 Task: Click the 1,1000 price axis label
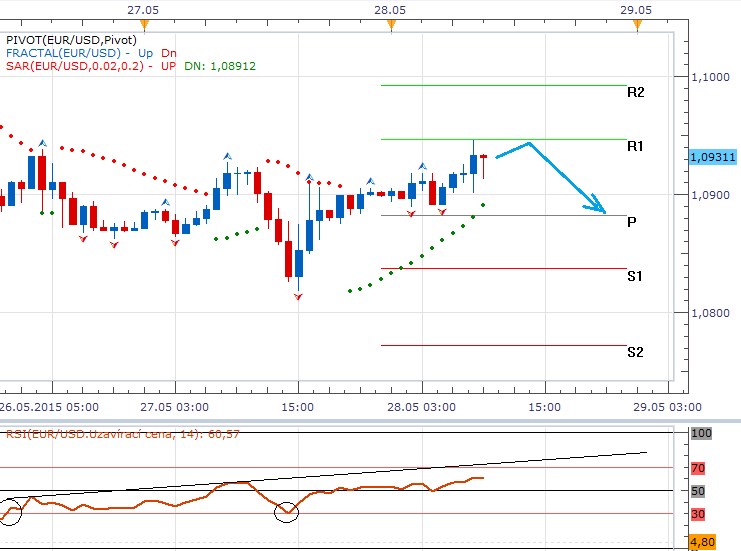pos(710,77)
